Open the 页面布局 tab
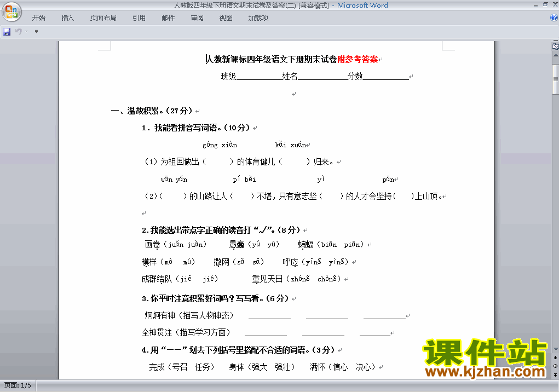This screenshot has height=392, width=559. [x=103, y=18]
